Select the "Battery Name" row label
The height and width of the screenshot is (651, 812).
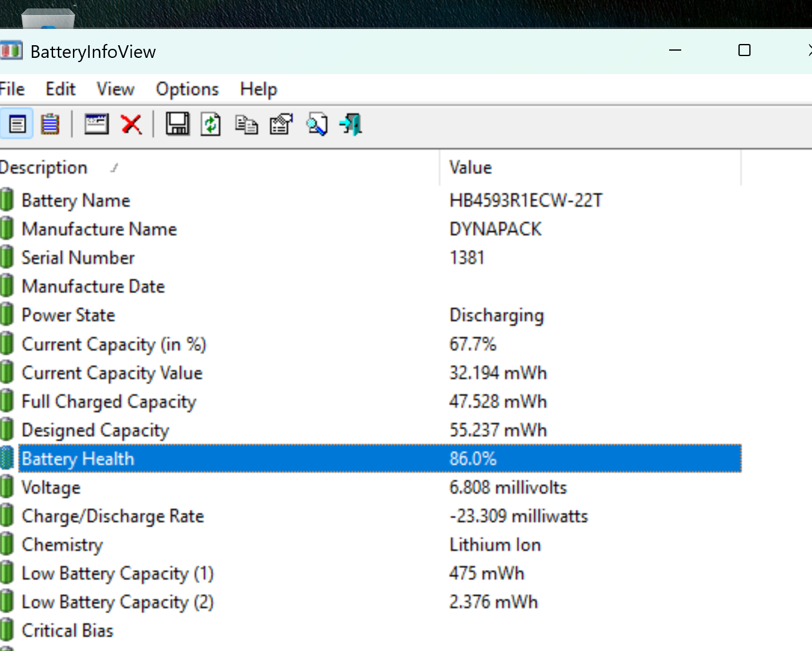76,200
